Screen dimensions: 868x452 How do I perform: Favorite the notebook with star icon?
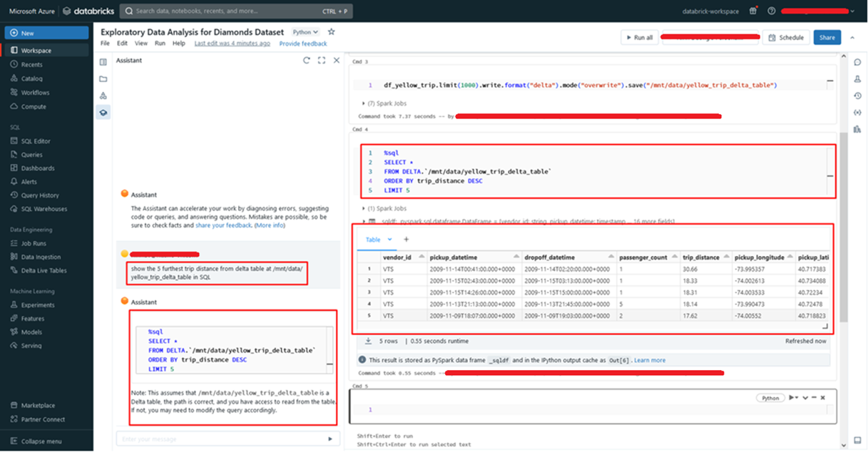click(x=331, y=32)
